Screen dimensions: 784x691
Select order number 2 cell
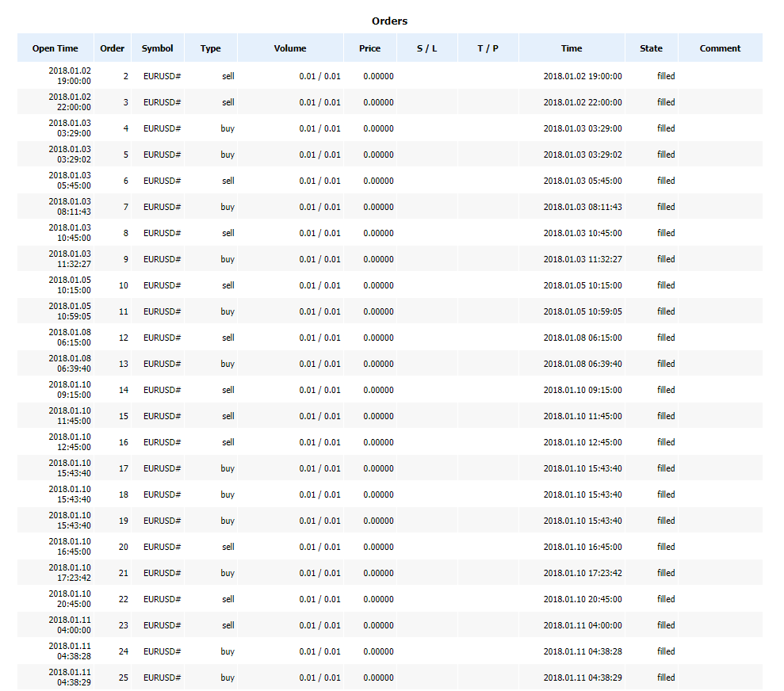coord(113,76)
